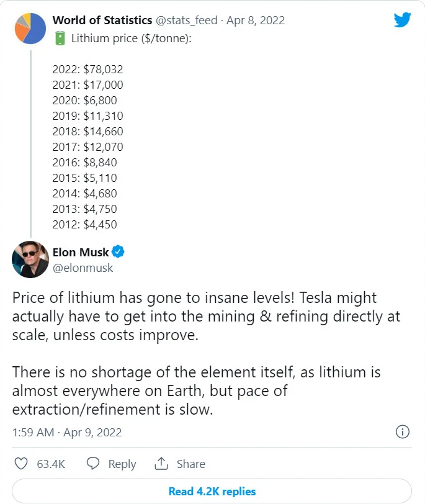Click the reply speech bubble icon

(x=93, y=464)
